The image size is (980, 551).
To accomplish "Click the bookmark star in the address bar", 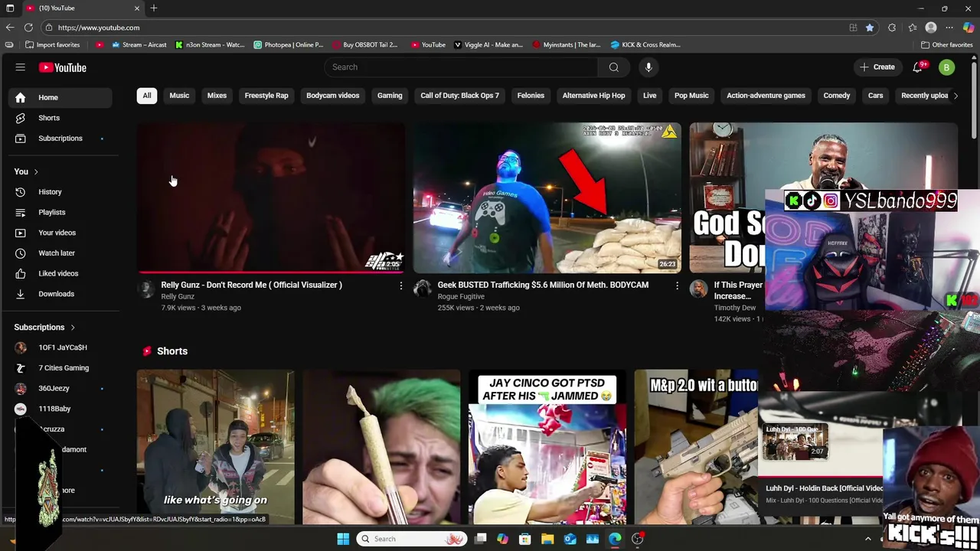I will click(x=870, y=28).
